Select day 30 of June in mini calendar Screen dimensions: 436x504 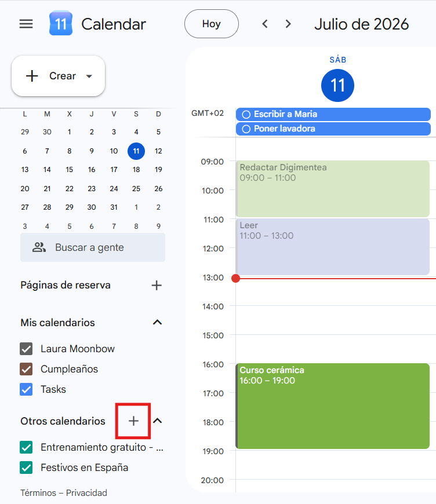coord(47,132)
